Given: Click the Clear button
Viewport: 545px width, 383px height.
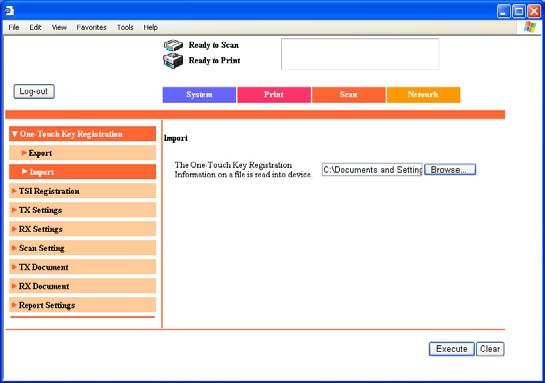Looking at the screenshot, I should point(490,349).
